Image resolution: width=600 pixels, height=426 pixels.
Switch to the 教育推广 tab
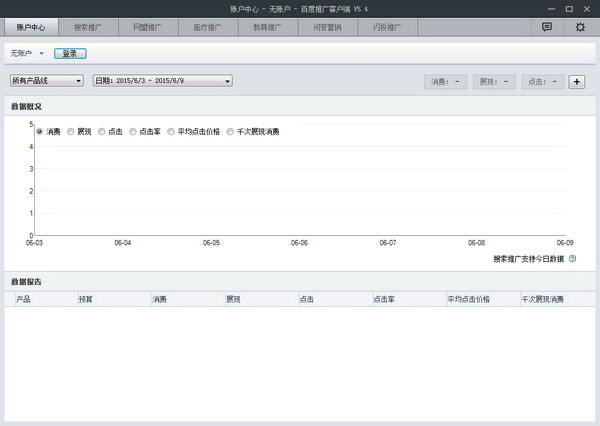268,27
